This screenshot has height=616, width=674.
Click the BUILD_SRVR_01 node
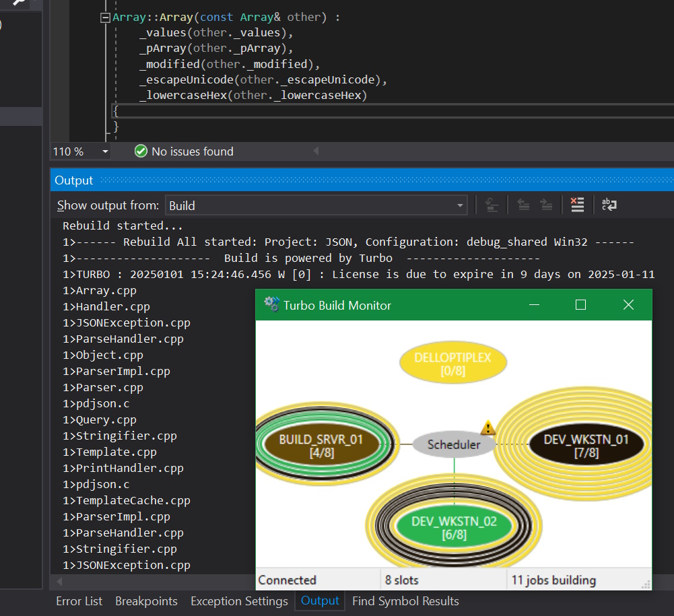[321, 446]
